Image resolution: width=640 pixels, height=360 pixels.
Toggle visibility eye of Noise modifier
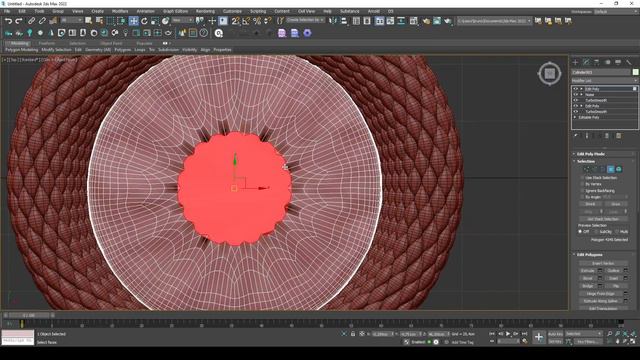coord(576,95)
